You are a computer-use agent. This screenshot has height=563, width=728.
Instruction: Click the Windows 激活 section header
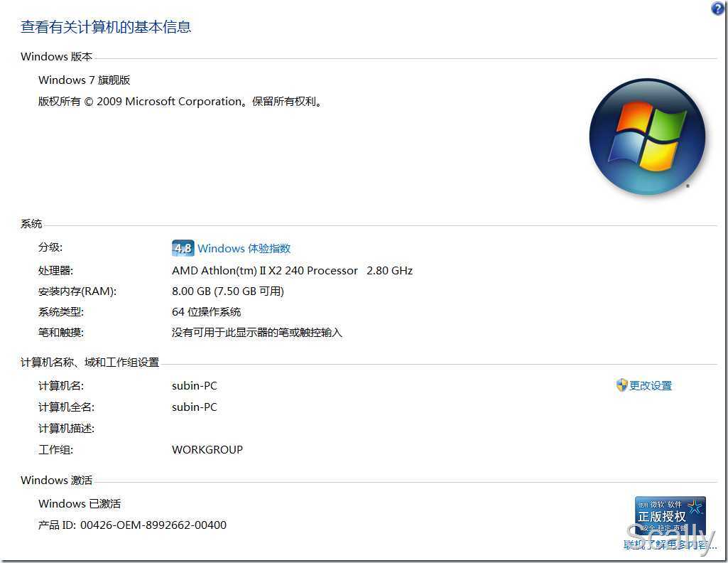pos(57,481)
